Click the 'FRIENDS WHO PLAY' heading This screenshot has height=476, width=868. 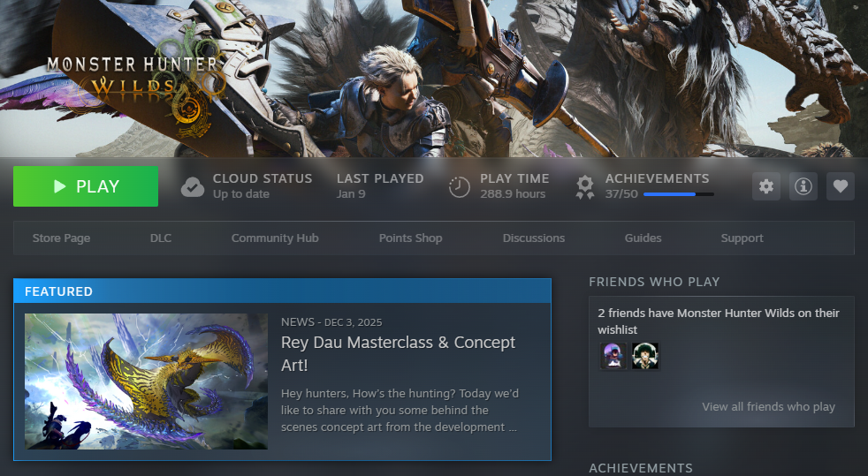point(654,282)
